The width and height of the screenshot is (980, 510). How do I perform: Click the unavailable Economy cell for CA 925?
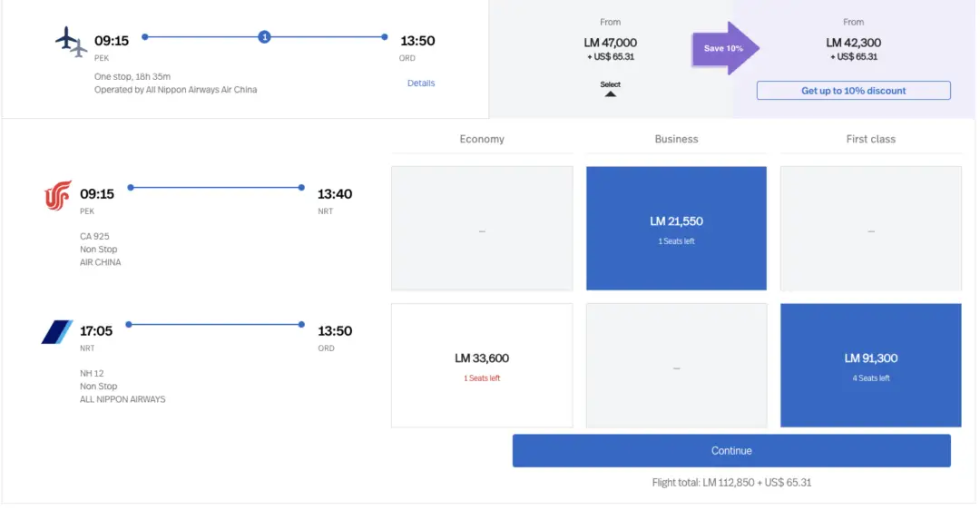[x=482, y=228]
